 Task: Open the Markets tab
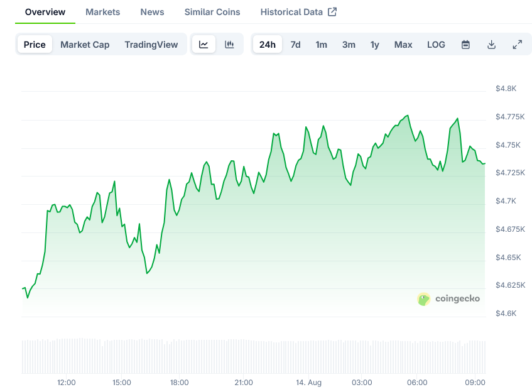point(102,12)
